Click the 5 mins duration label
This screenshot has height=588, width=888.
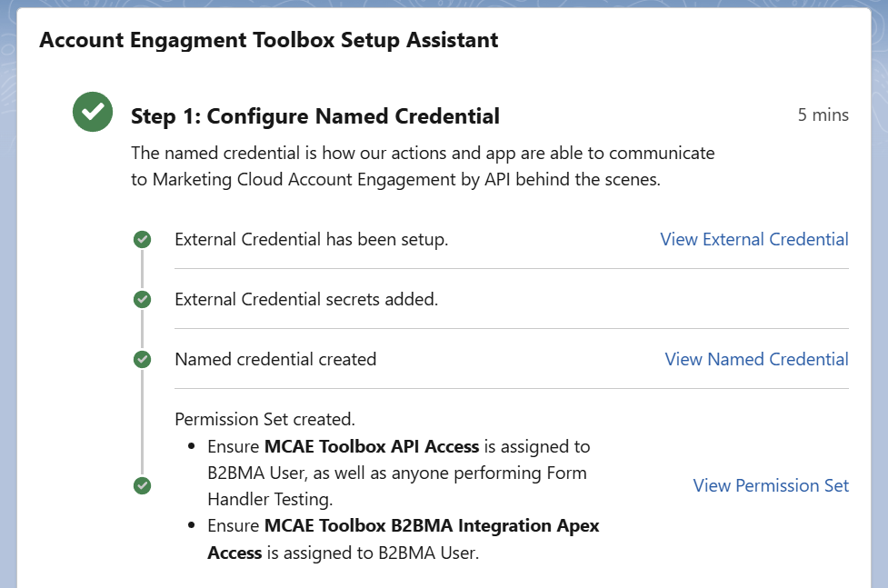click(823, 115)
